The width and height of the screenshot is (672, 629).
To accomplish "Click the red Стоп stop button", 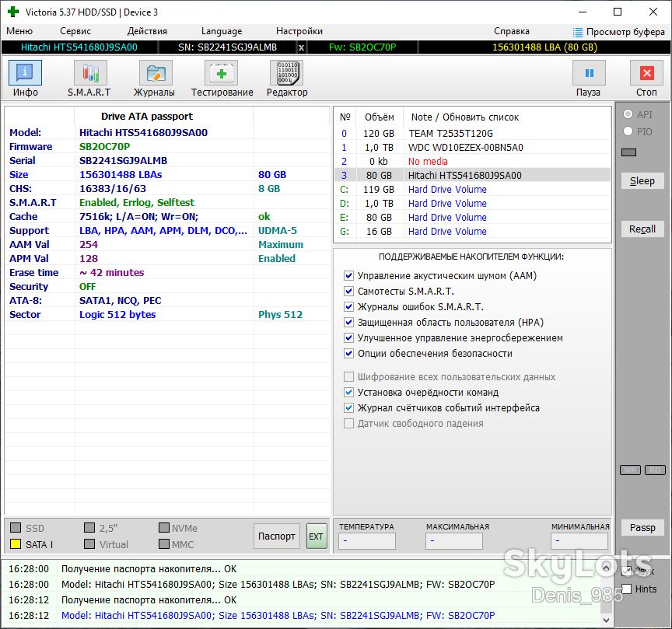I will tap(646, 79).
